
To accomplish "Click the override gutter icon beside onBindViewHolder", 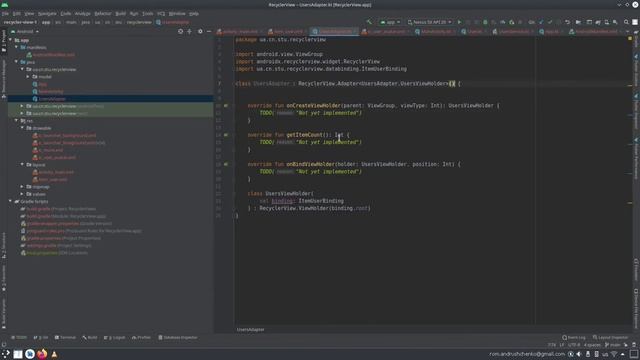I will [226, 164].
